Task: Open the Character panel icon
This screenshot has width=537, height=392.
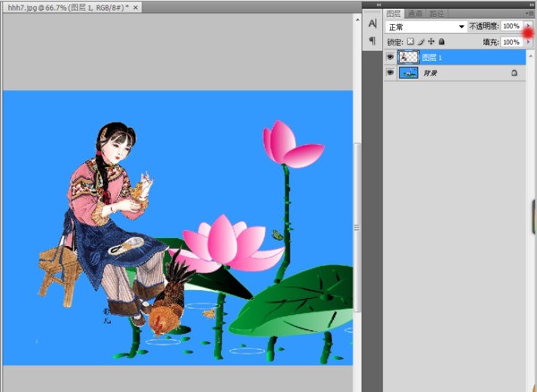Action: 372,23
